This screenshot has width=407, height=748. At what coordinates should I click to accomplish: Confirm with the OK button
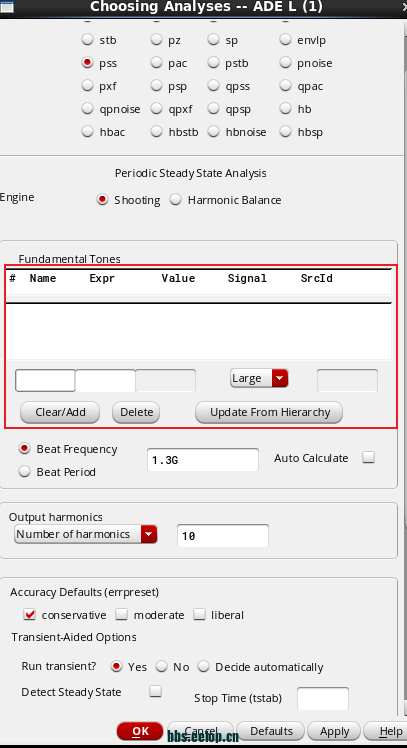click(140, 731)
